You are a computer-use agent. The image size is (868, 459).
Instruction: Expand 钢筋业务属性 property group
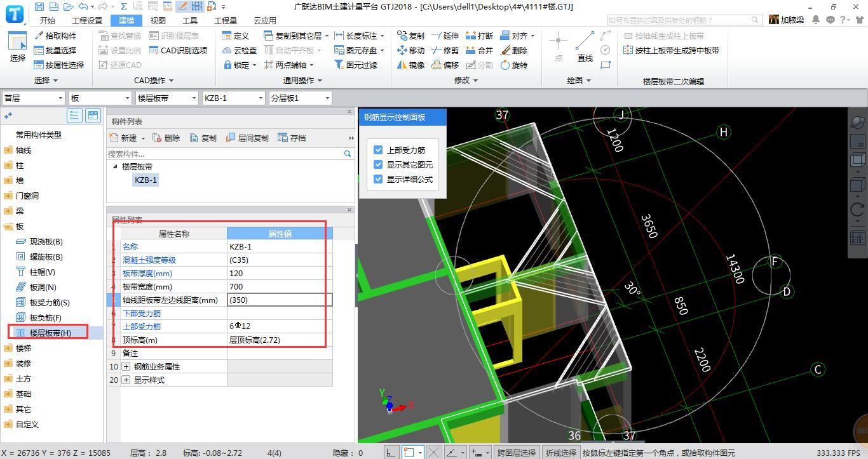click(125, 366)
